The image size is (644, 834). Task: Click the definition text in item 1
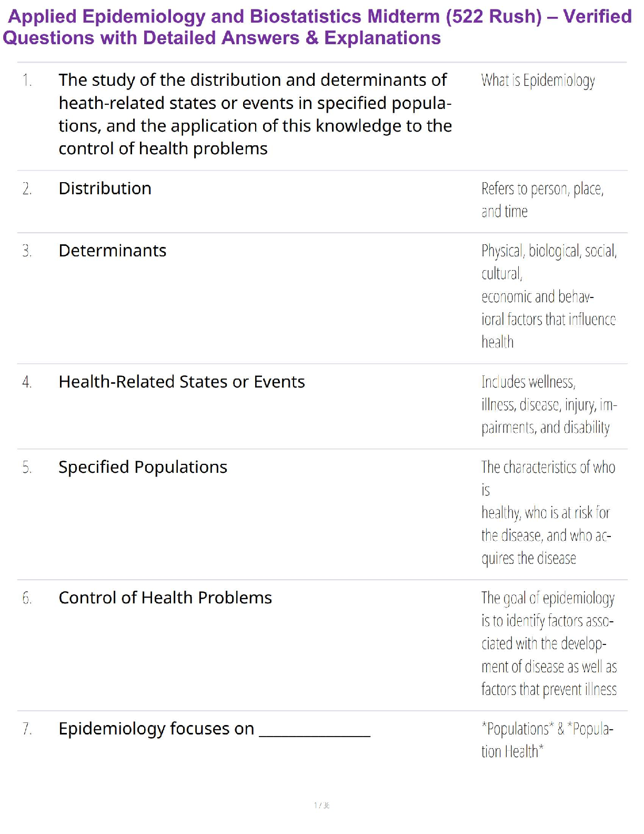[x=255, y=114]
